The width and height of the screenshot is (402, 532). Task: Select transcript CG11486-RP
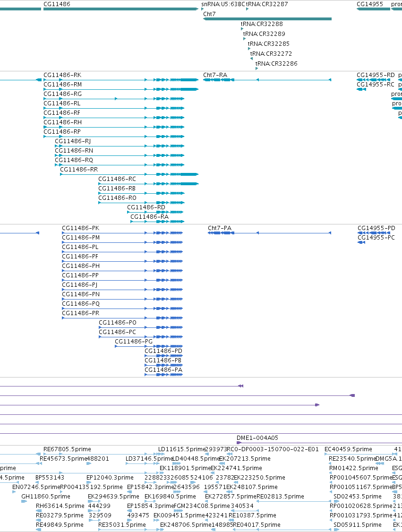(x=114, y=137)
